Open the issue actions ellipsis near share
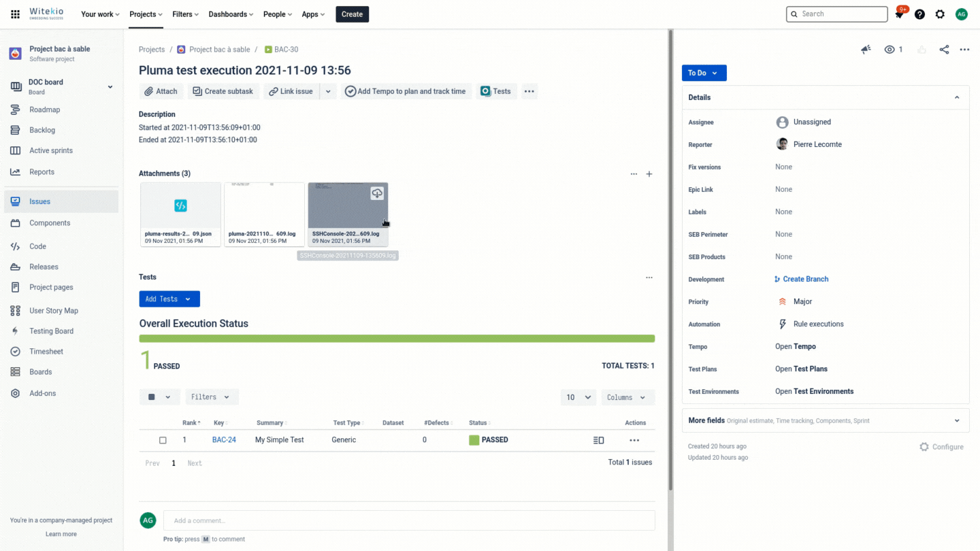The width and height of the screenshot is (980, 551). pos(964,50)
